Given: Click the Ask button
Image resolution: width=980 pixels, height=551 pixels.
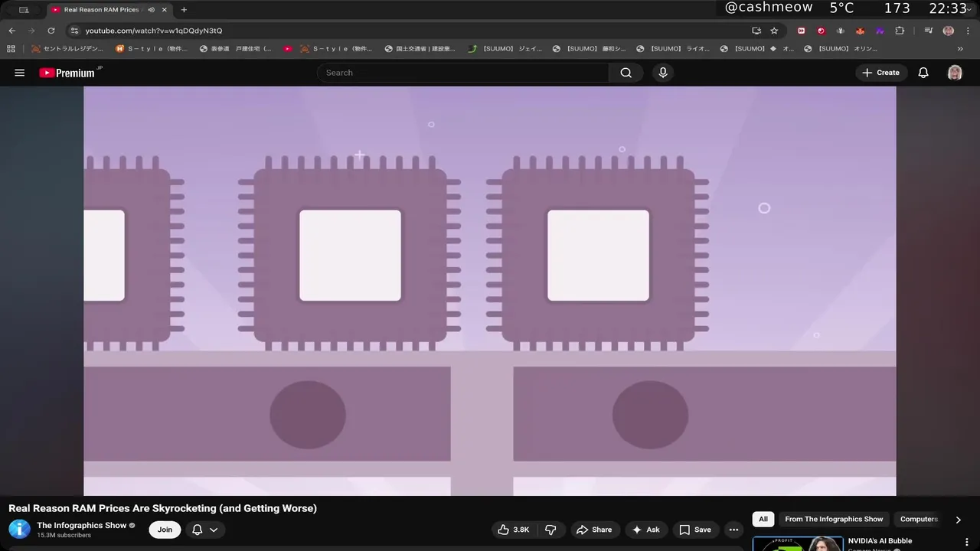Looking at the screenshot, I should pos(645,530).
